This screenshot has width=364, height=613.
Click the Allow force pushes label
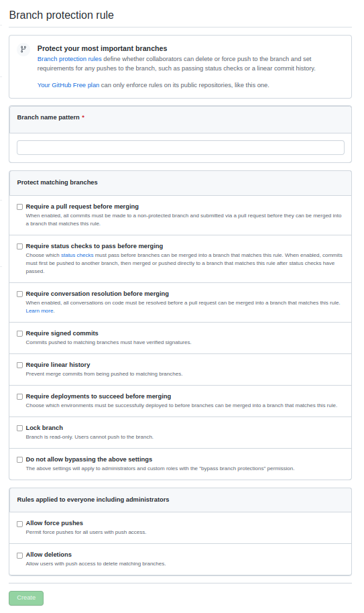(54, 523)
